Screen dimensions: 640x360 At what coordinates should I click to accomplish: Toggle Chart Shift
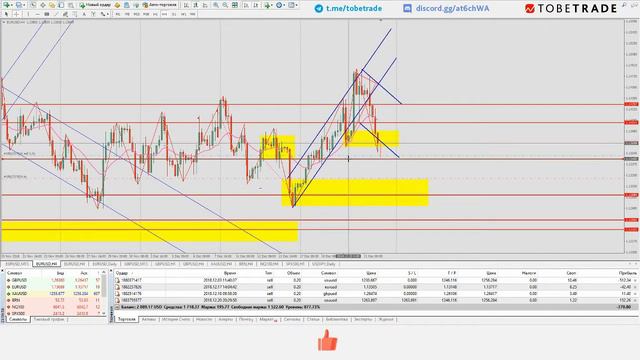[256, 5]
